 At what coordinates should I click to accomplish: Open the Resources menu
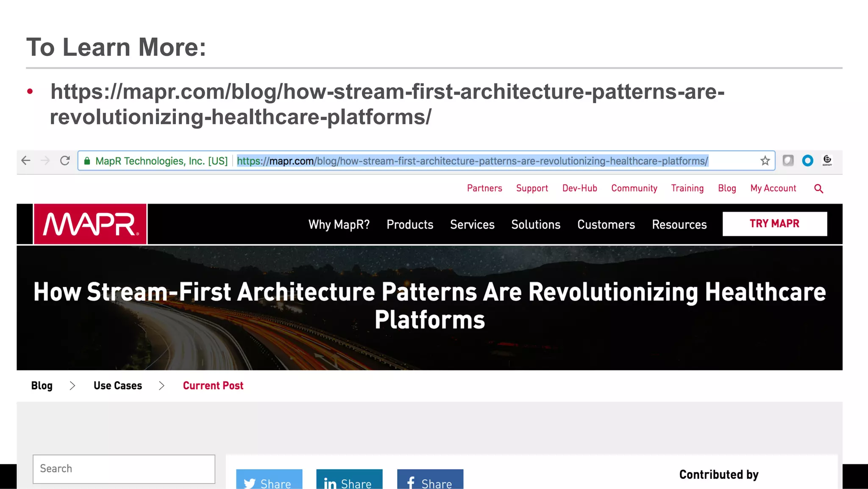[x=679, y=224]
